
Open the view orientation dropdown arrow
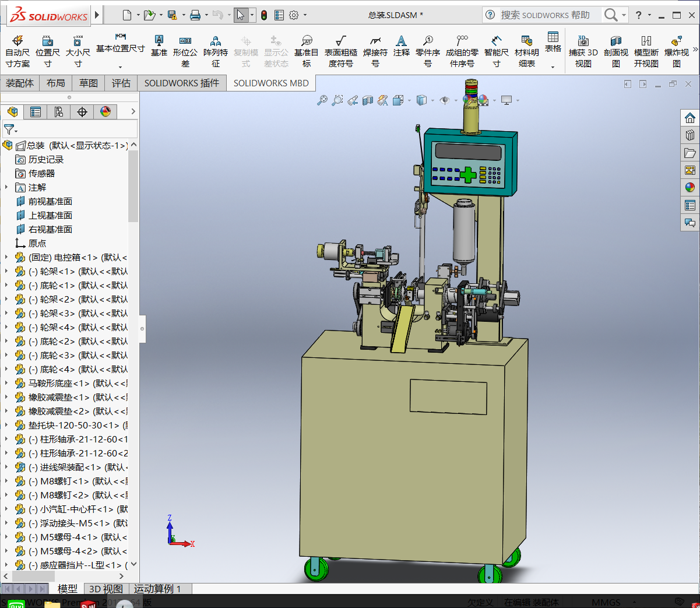[x=409, y=101]
